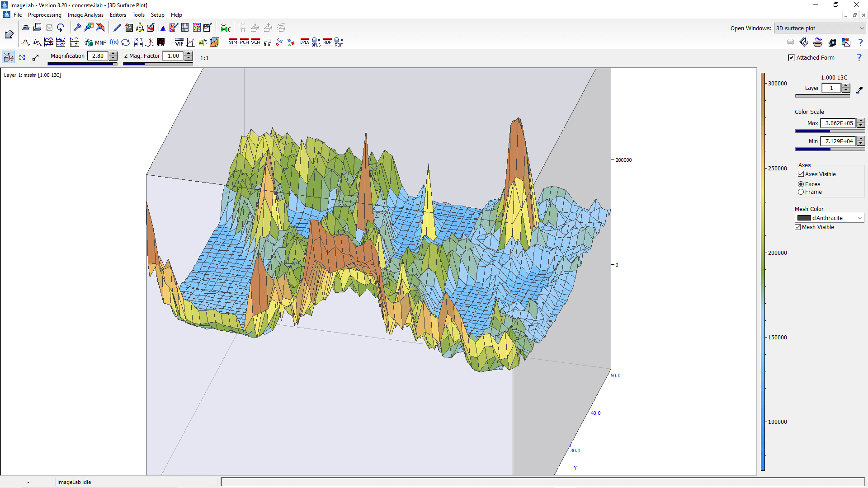The width and height of the screenshot is (868, 488).
Task: Click the SIM toolbar icon
Action: pos(233,42)
